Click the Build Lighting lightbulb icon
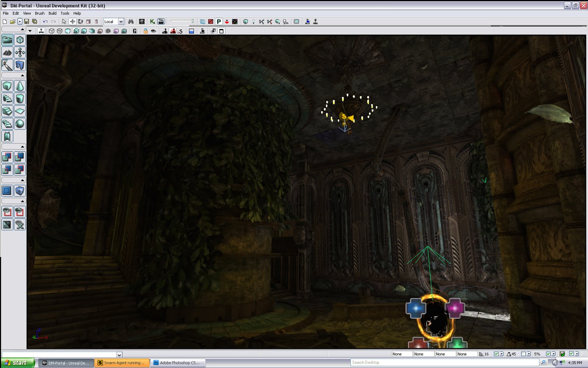 pyautogui.click(x=253, y=22)
